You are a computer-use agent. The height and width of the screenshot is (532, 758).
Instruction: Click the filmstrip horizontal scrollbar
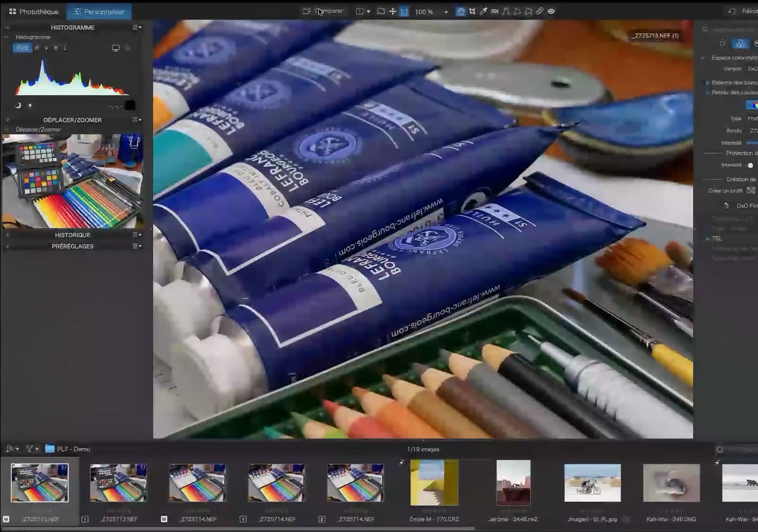coord(237,529)
